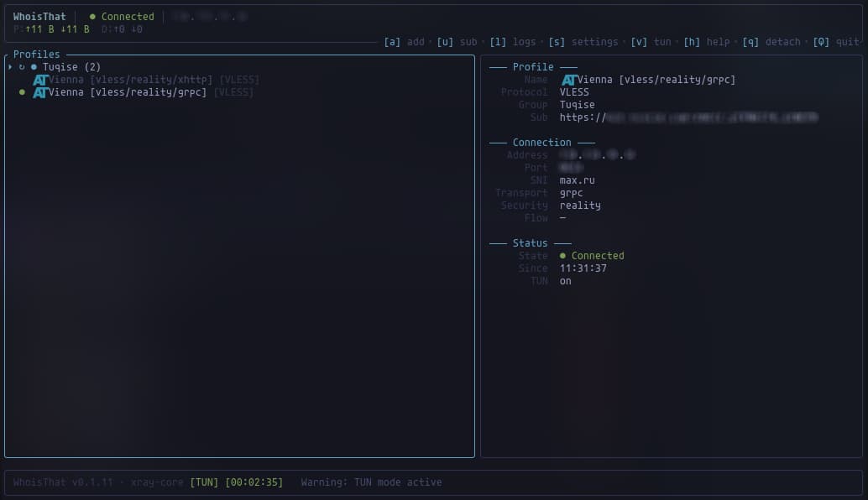Image resolution: width=868 pixels, height=500 pixels.
Task: Click the grpc transport value
Action: (x=571, y=193)
